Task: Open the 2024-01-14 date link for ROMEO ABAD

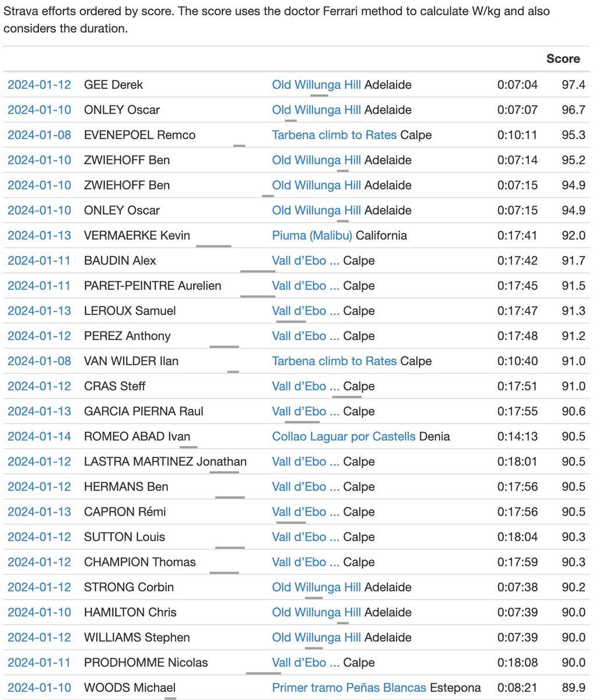Action: (39, 436)
